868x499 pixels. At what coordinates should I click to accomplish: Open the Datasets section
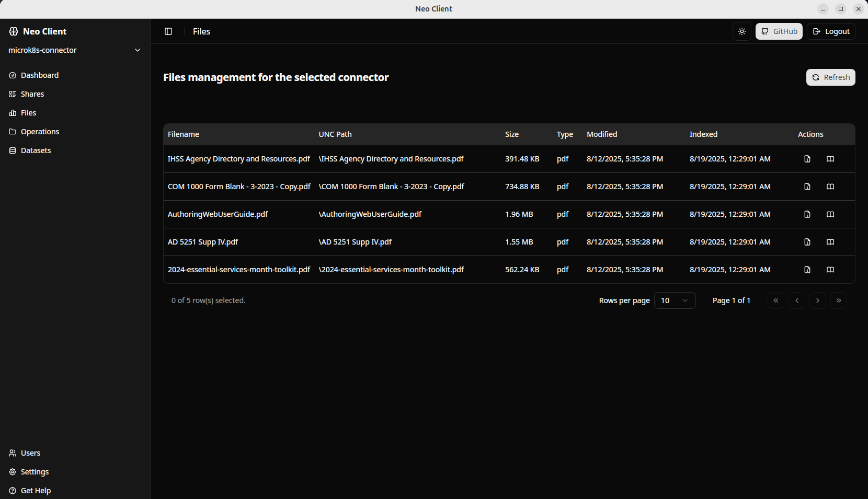[x=36, y=150]
